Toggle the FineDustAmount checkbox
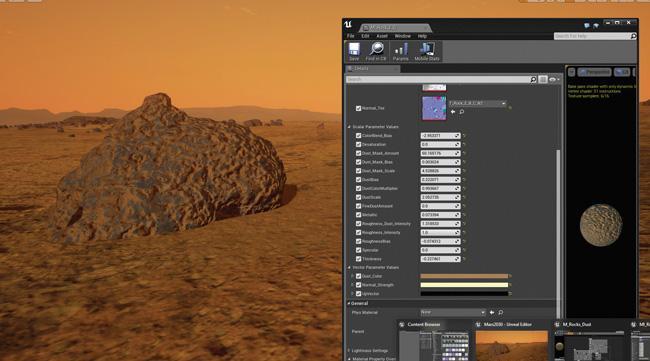The height and width of the screenshot is (361, 650). (358, 206)
